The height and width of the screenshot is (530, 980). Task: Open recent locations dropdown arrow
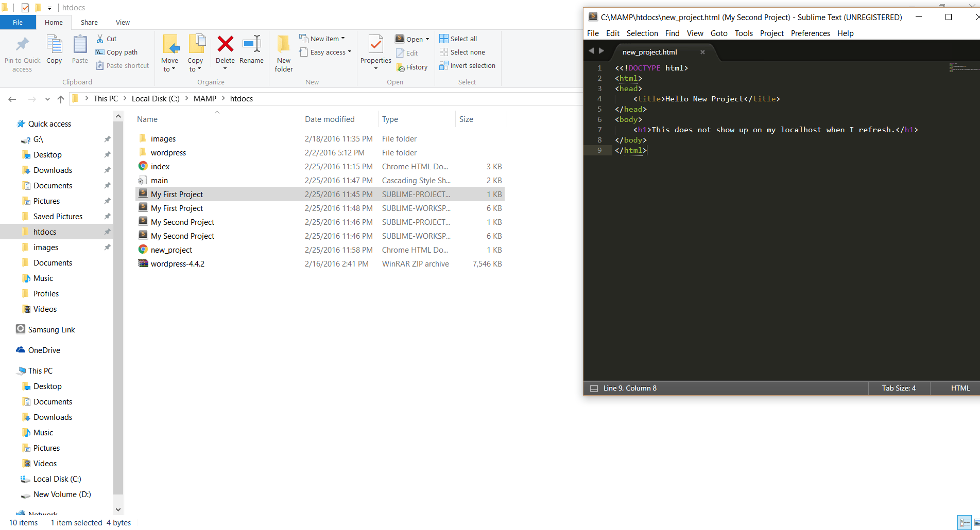pyautogui.click(x=47, y=99)
